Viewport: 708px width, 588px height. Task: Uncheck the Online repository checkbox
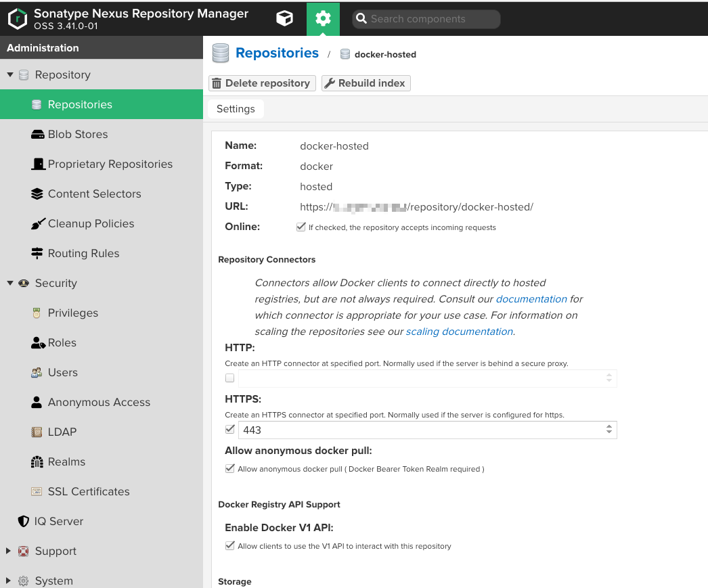301,227
